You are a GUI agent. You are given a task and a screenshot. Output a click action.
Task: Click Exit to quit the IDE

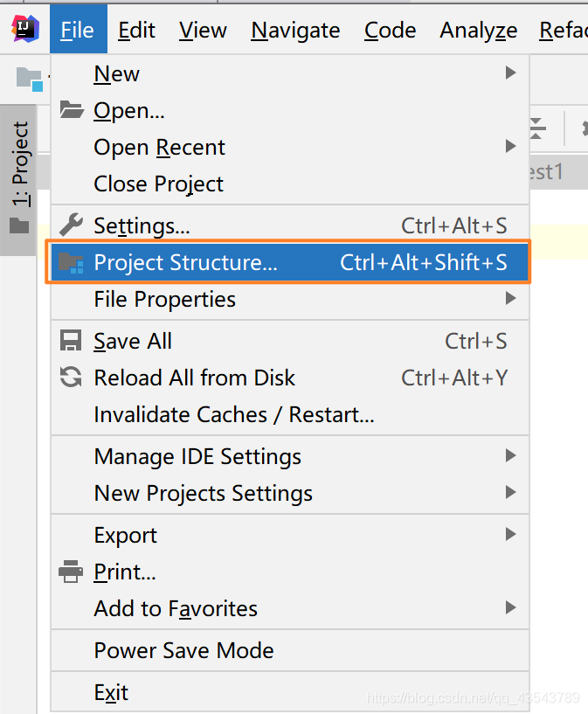click(111, 692)
